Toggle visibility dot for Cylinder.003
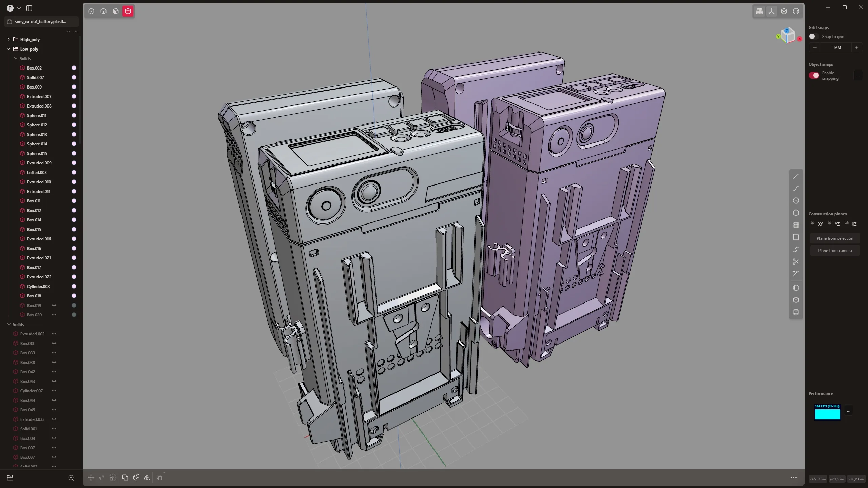The width and height of the screenshot is (868, 488). pyautogui.click(x=74, y=286)
